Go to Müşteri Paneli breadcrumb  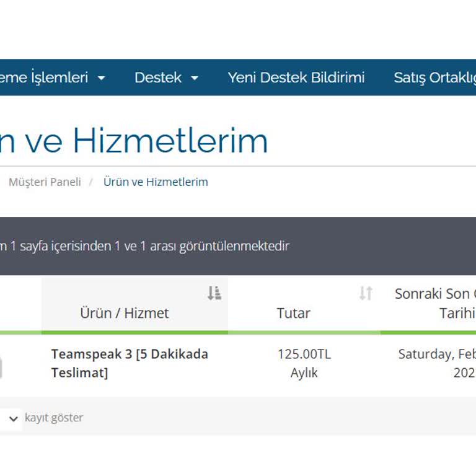pos(45,182)
